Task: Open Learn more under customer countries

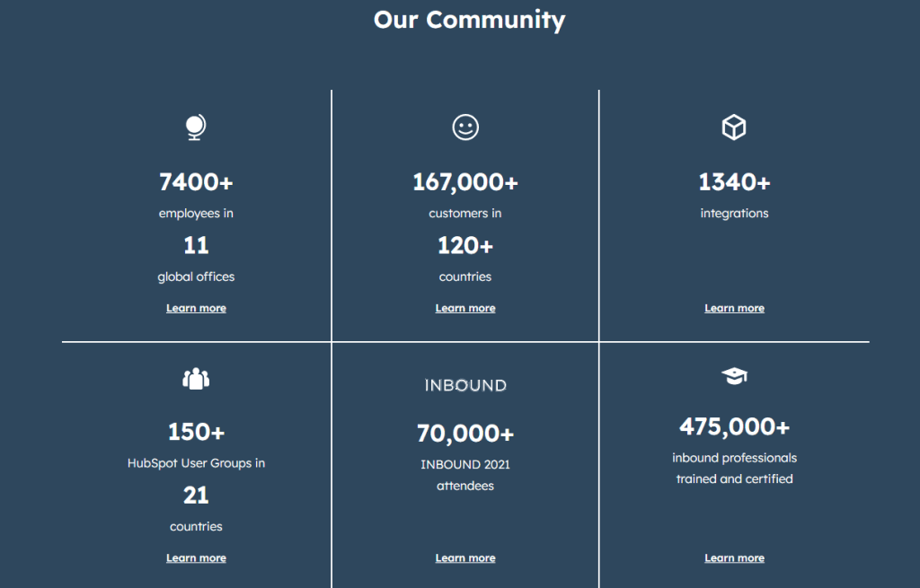Action: coord(464,307)
